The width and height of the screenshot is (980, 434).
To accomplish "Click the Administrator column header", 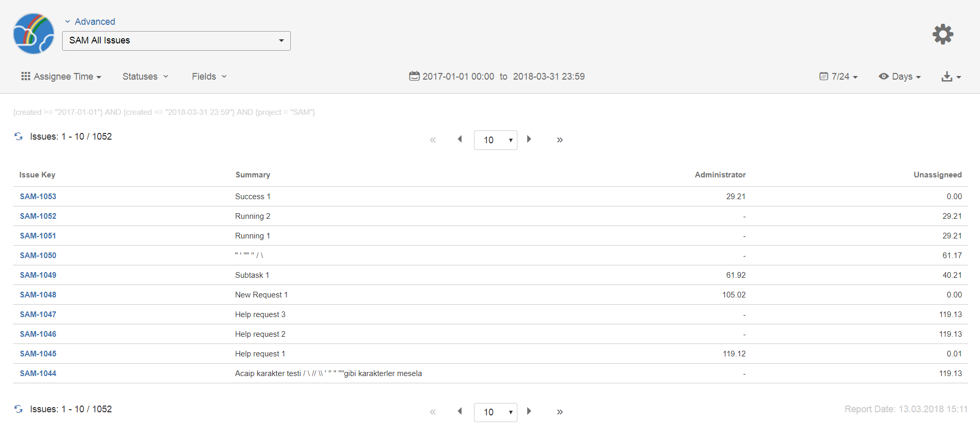I will (x=720, y=175).
